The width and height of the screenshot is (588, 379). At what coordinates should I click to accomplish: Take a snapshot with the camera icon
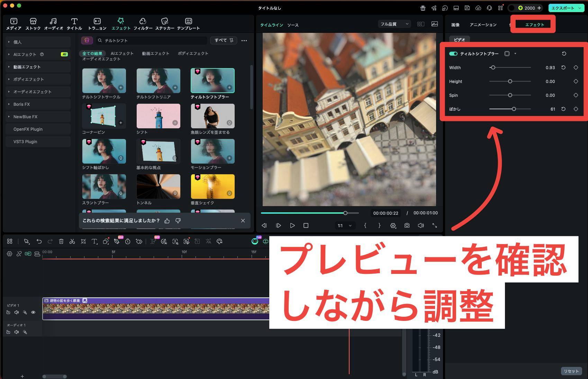pos(407,225)
